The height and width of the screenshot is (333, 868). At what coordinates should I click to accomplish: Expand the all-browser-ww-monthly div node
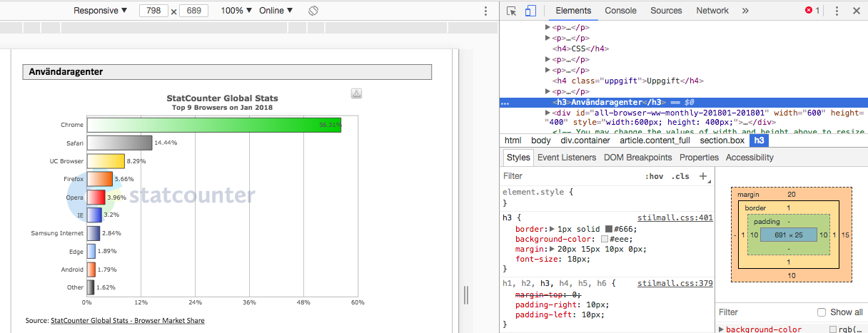coord(547,113)
